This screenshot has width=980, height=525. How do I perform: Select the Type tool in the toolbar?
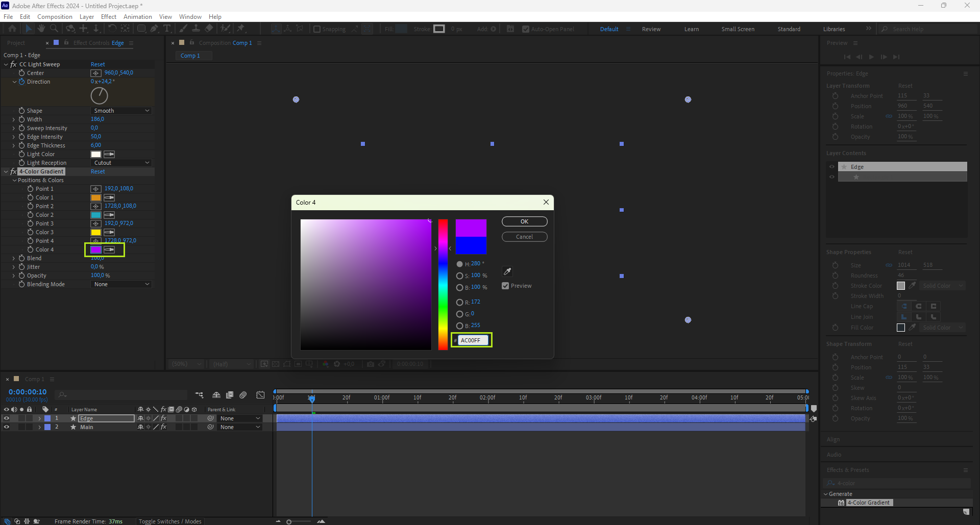(167, 29)
